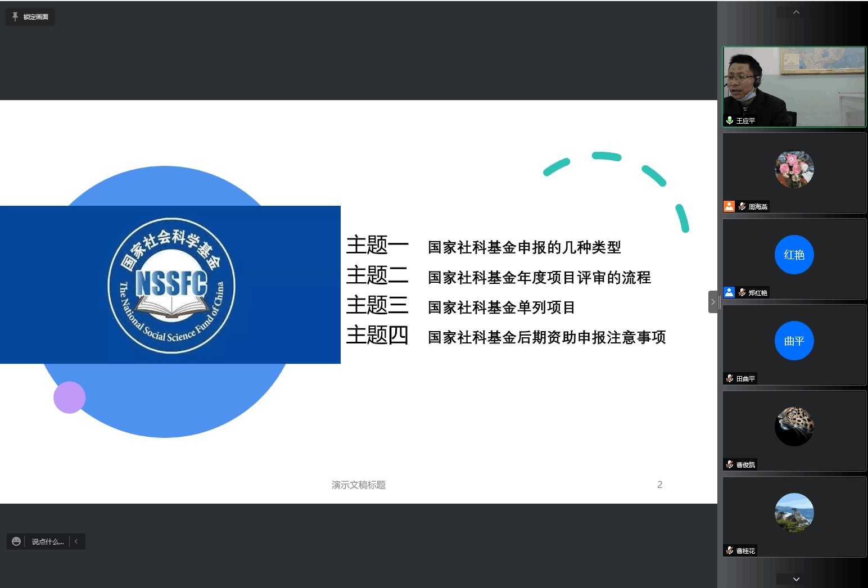Image resolution: width=868 pixels, height=588 pixels.
Task: Click 王应平's green microphone icon
Action: click(729, 120)
